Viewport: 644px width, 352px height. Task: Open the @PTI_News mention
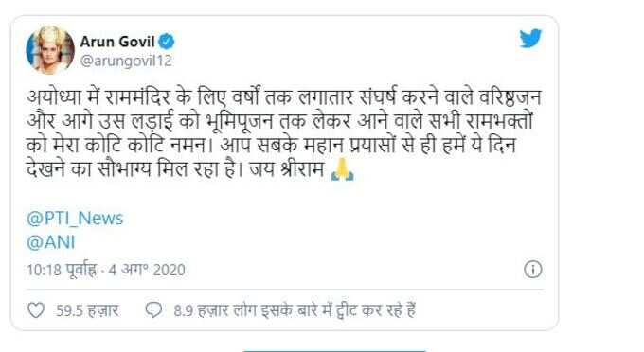tap(75, 218)
